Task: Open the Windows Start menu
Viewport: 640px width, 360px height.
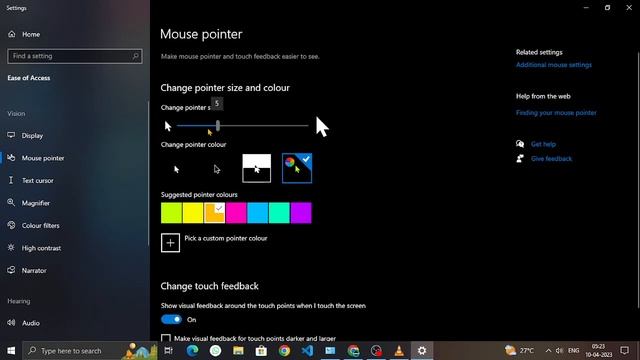Action: 11,351
